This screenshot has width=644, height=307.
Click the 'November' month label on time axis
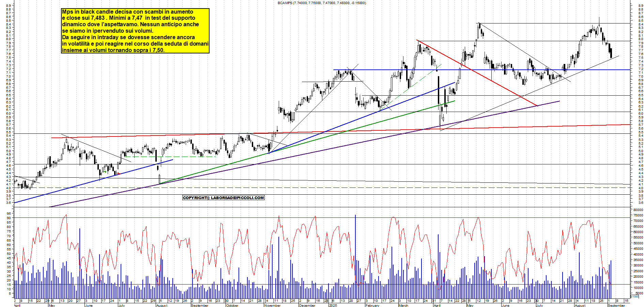(273, 305)
